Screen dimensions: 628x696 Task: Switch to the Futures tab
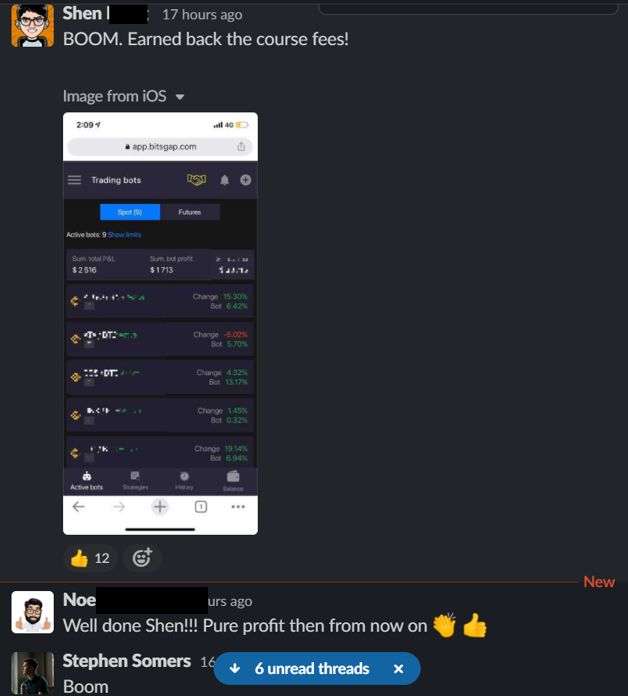190,212
